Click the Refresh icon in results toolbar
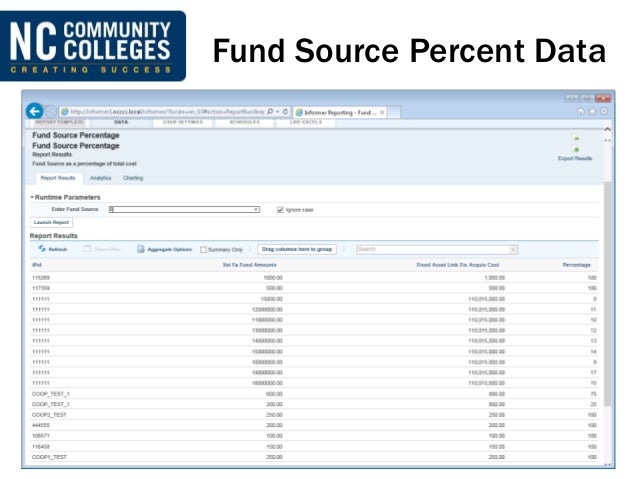Viewport: 638px width, 479px height. pyautogui.click(x=42, y=249)
